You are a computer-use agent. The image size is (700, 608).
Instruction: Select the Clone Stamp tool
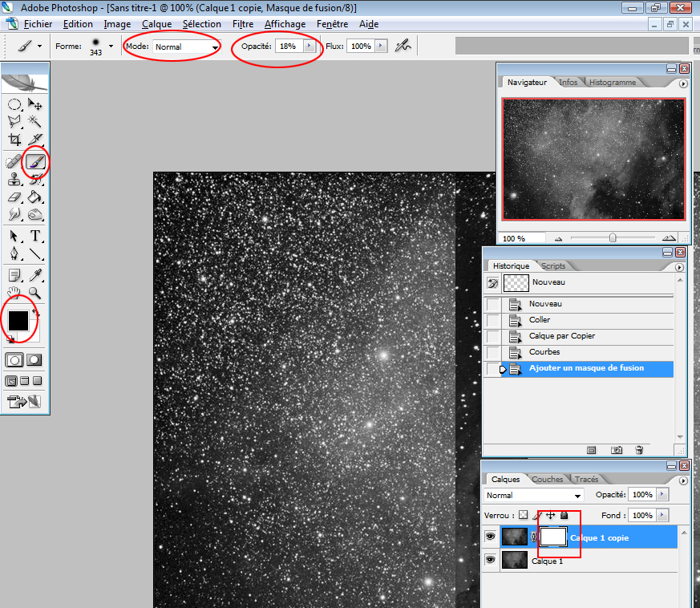tap(14, 179)
